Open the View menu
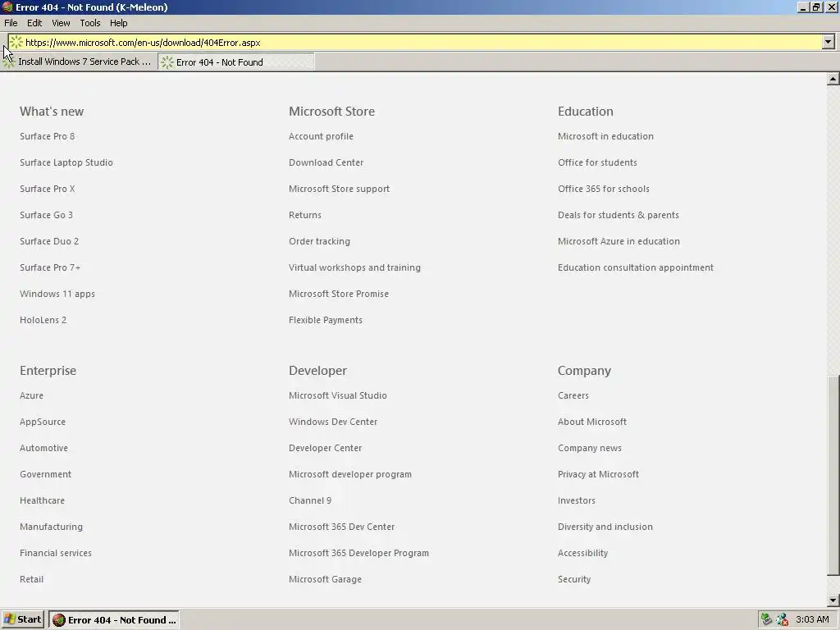The width and height of the screenshot is (840, 630). [61, 23]
